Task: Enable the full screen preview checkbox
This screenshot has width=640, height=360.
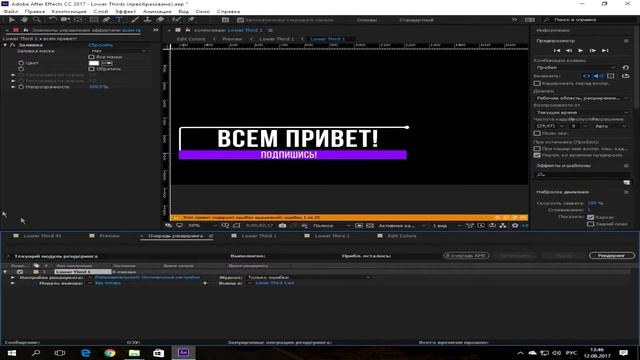Action: 537,133
